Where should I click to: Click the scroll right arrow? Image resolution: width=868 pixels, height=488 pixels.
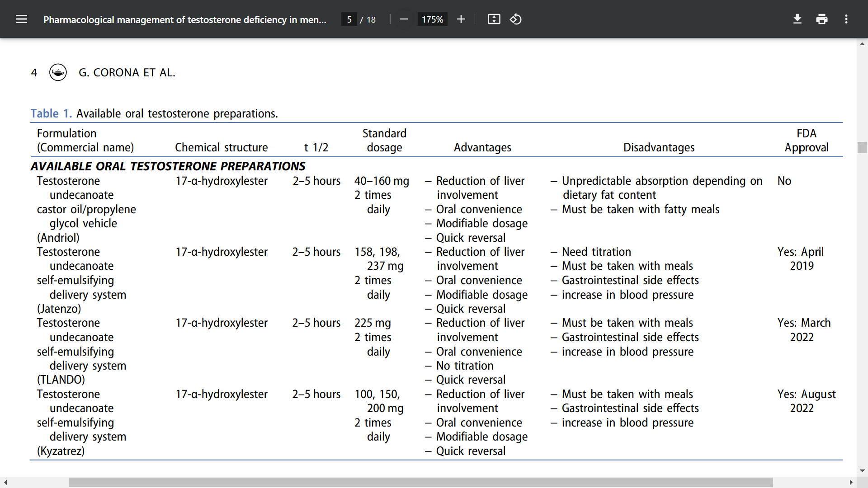pyautogui.click(x=851, y=482)
